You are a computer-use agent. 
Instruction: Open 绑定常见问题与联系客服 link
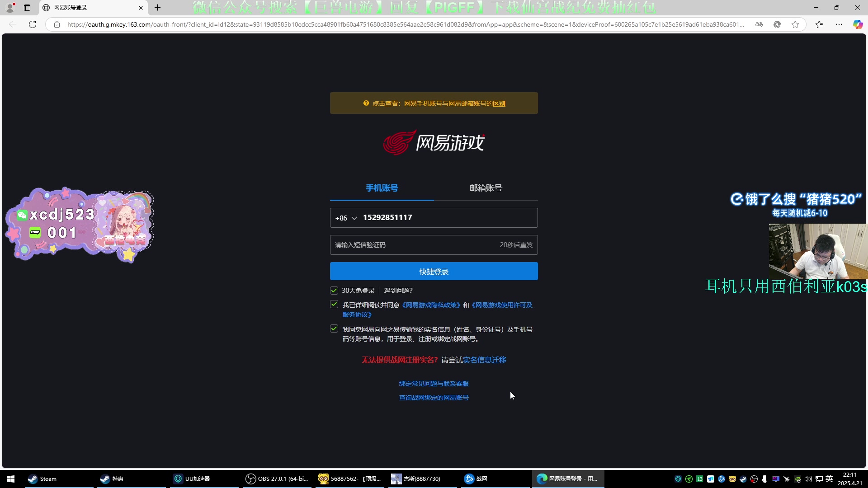pyautogui.click(x=434, y=384)
